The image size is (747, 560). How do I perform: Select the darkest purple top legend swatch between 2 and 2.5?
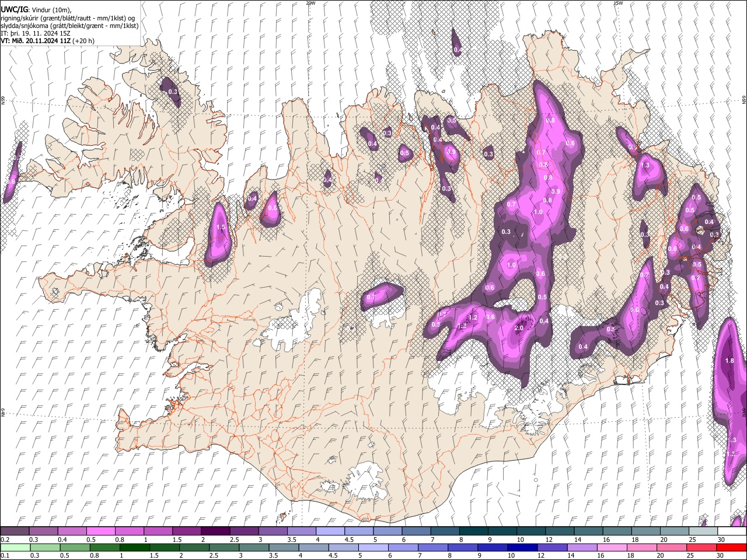[x=215, y=531]
